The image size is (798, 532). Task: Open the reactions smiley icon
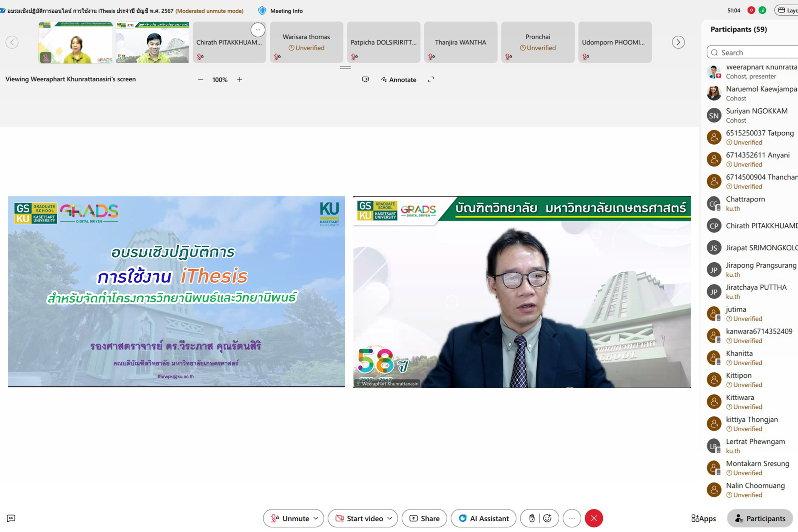(547, 518)
